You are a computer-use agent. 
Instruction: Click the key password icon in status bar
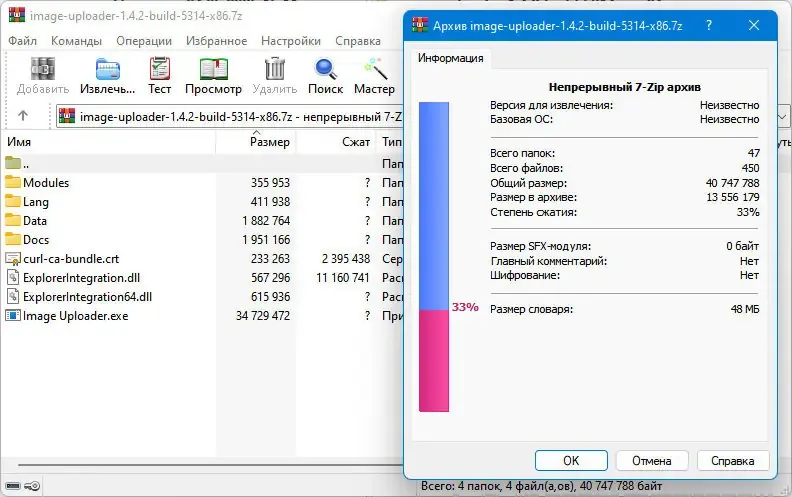(32, 486)
